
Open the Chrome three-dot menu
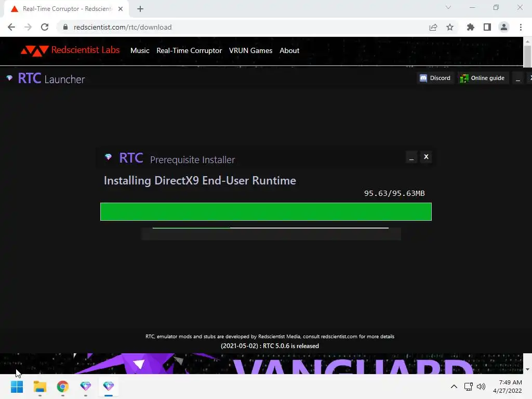pos(521,27)
